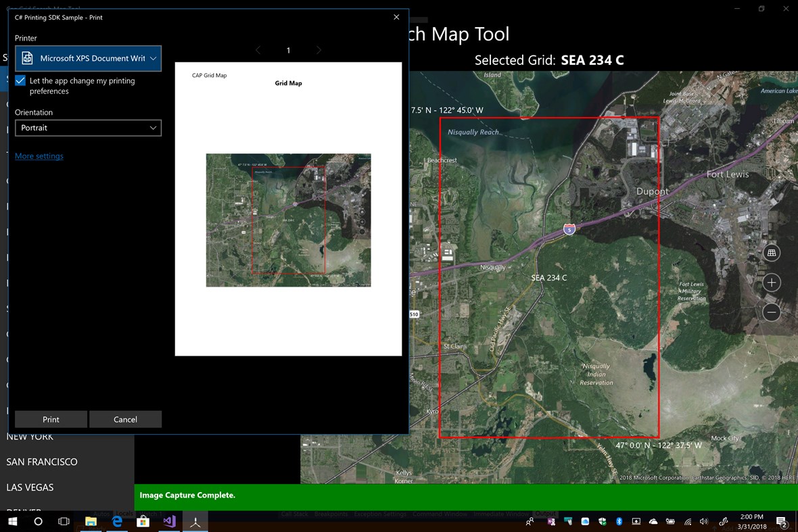This screenshot has height=532, width=798.
Task: Open the Printer selection dropdown
Action: pyautogui.click(x=88, y=58)
